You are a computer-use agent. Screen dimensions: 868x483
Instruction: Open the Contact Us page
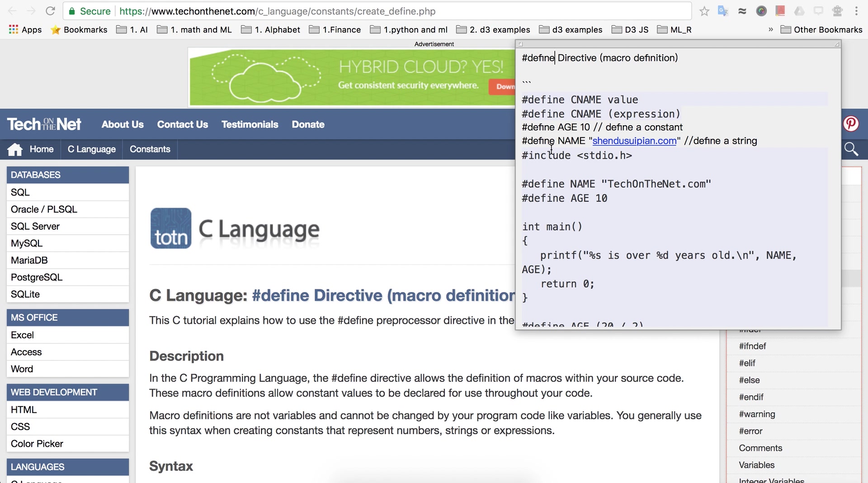pos(183,124)
